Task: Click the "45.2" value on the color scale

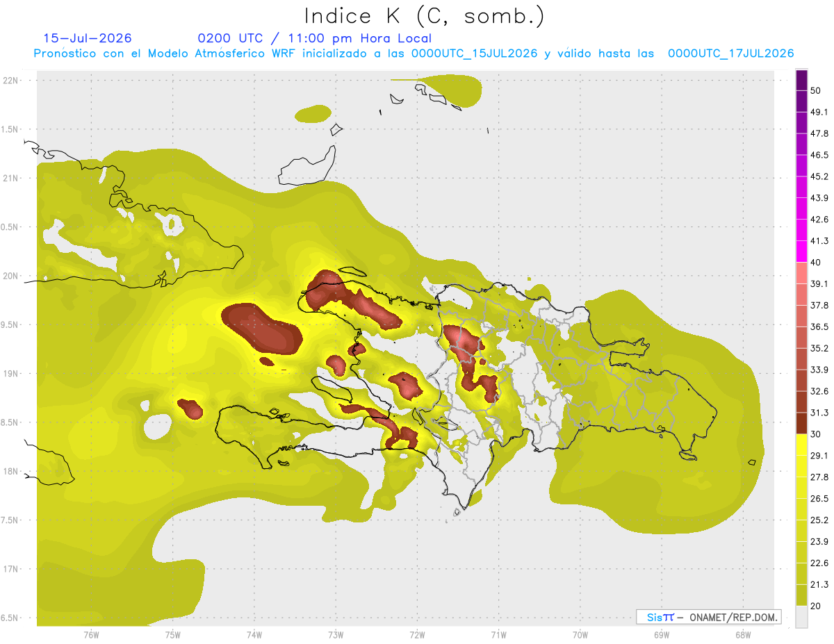Action: pyautogui.click(x=819, y=176)
